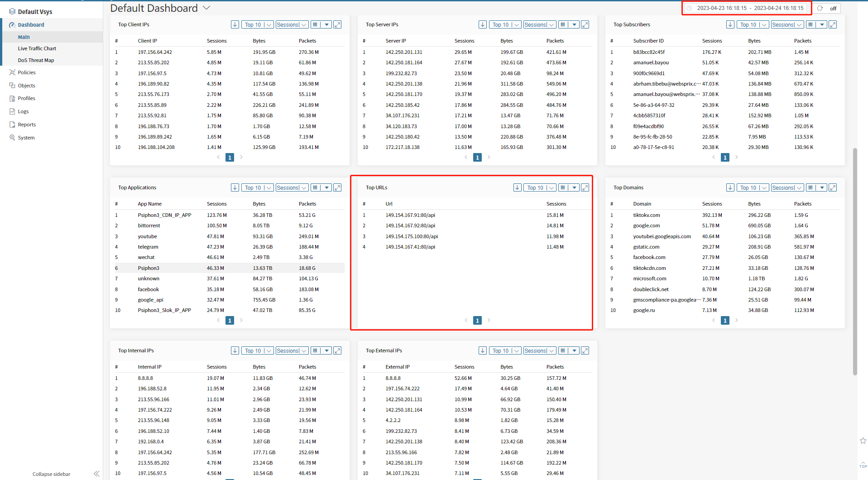The width and height of the screenshot is (868, 480).
Task: Expand the Top Internal IPs panel fullscreen
Action: [337, 350]
